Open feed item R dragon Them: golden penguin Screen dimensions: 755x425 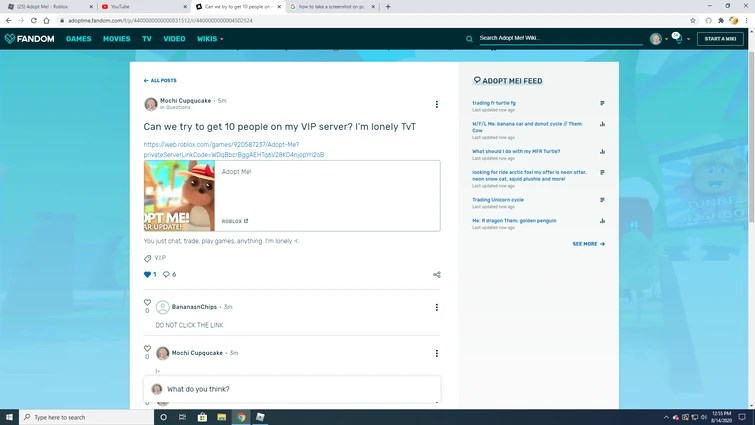pyautogui.click(x=514, y=220)
